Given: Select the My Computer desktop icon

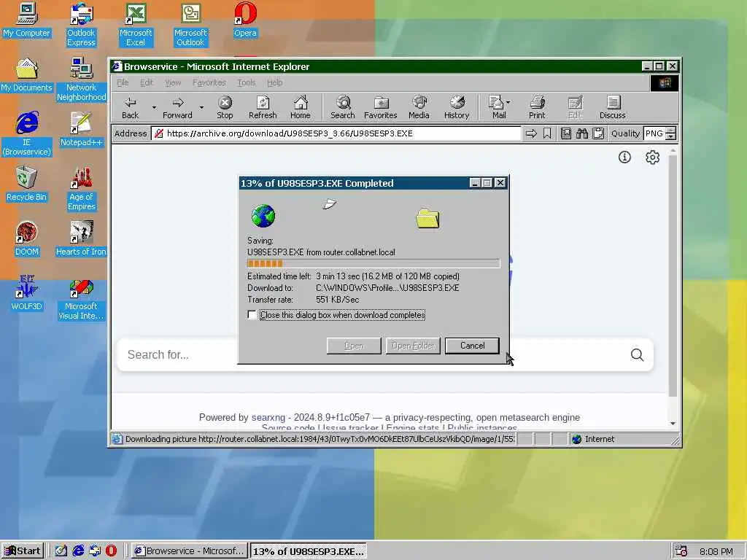Looking at the screenshot, I should 27,20.
